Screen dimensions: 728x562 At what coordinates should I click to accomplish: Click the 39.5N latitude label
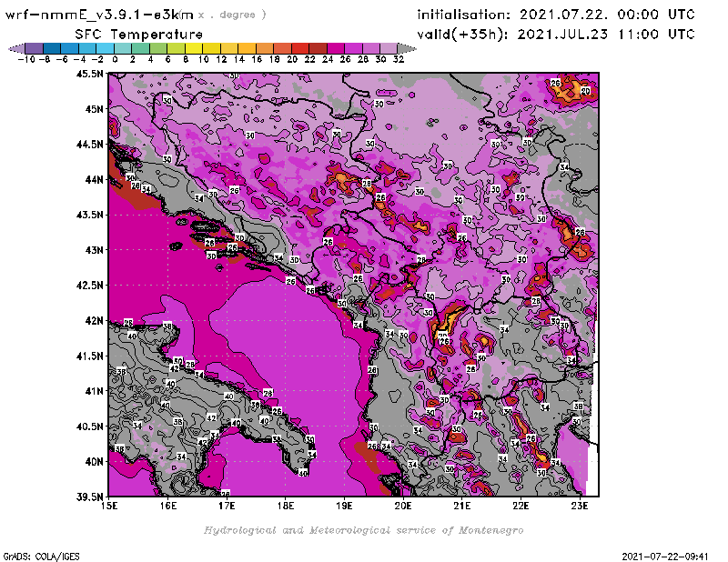(x=89, y=497)
